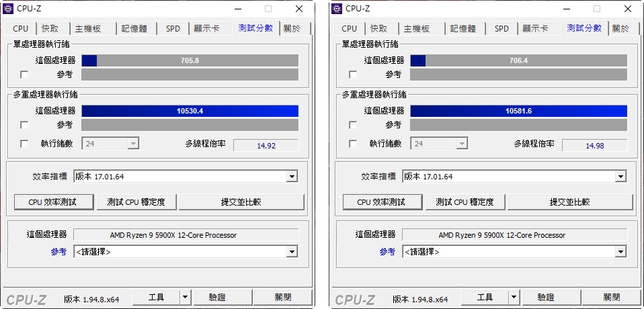Click 版本 1.94.8.x64 text in left window

[x=91, y=299]
